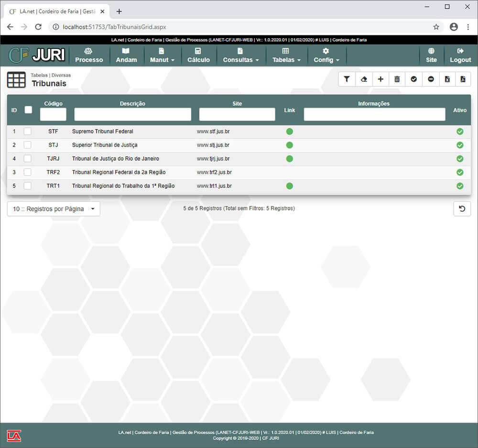Toggle the select-all checkbox in header
The image size is (478, 448).
[28, 110]
